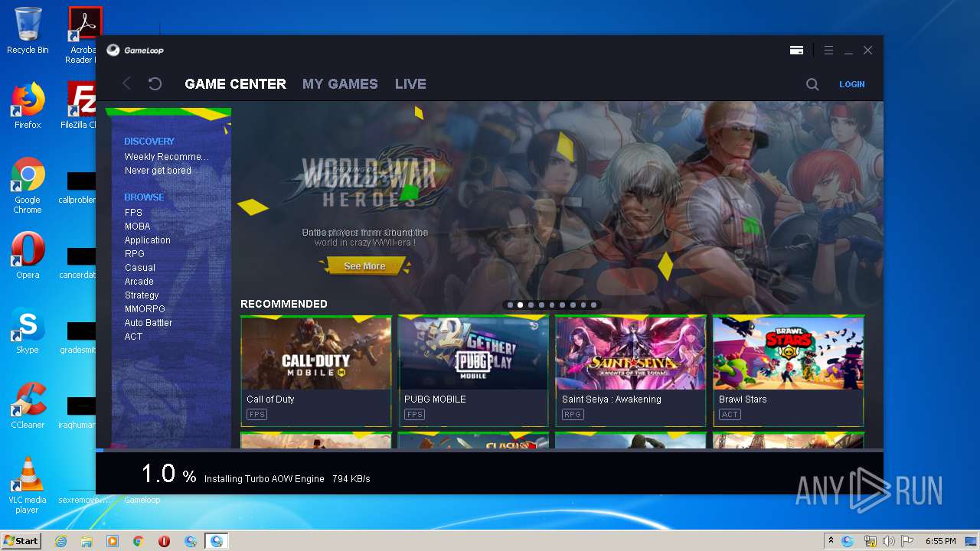Click the Call of Duty title text
This screenshot has width=980, height=551.
(x=270, y=399)
